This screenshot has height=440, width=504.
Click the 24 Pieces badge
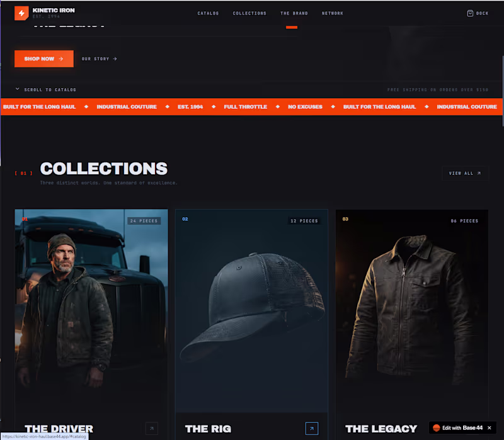pos(144,221)
